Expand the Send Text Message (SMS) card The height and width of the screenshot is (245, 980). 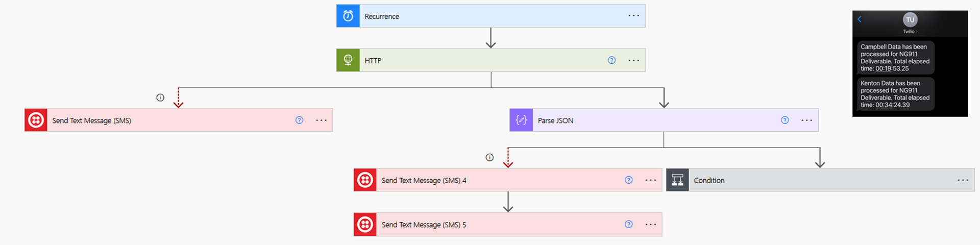179,120
